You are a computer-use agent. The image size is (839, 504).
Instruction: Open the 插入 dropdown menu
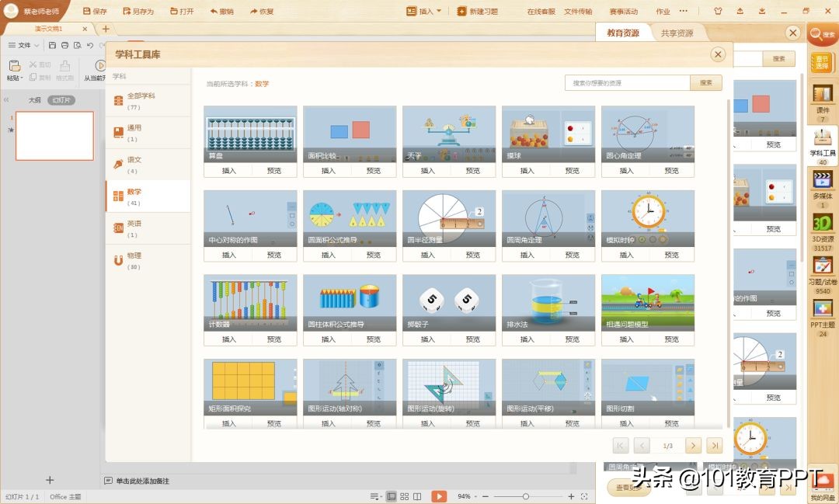(422, 11)
